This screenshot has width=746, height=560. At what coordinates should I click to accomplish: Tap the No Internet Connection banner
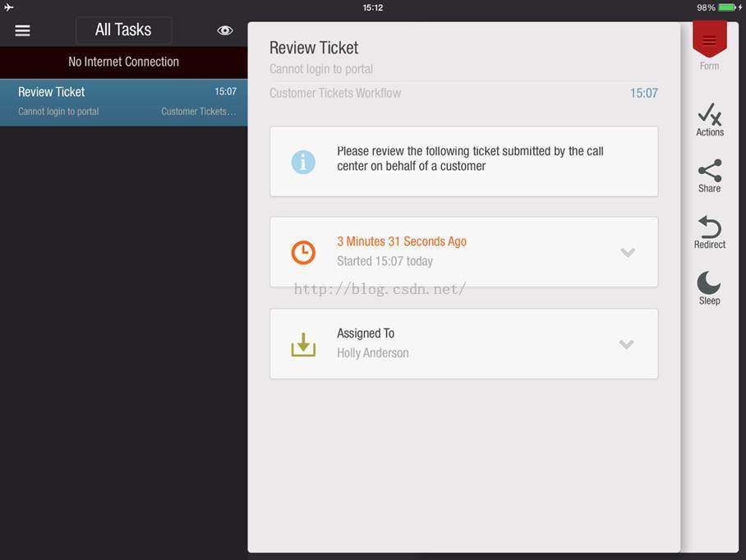124,62
